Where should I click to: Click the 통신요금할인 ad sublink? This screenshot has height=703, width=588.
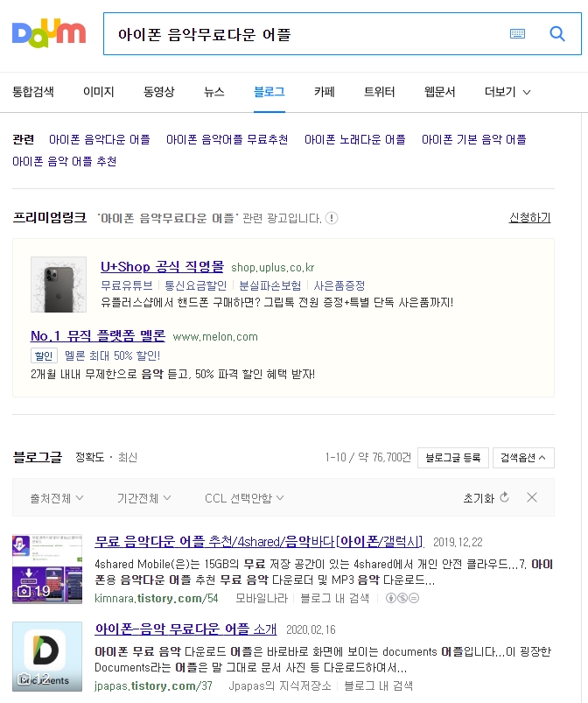(196, 285)
